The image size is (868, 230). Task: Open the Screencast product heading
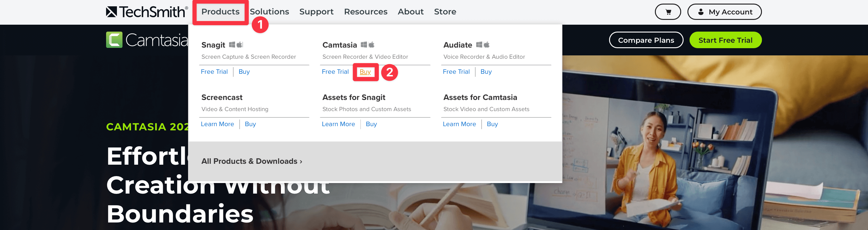(222, 97)
